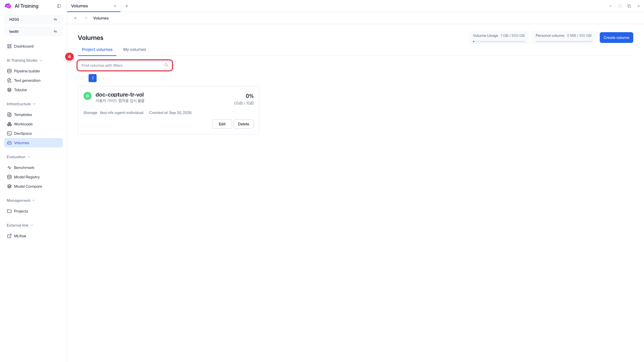Collapse Infrastructure section

[x=21, y=104]
